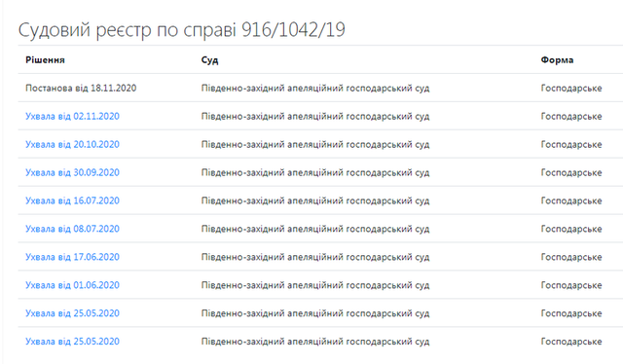Click the Форма column header

(x=557, y=60)
